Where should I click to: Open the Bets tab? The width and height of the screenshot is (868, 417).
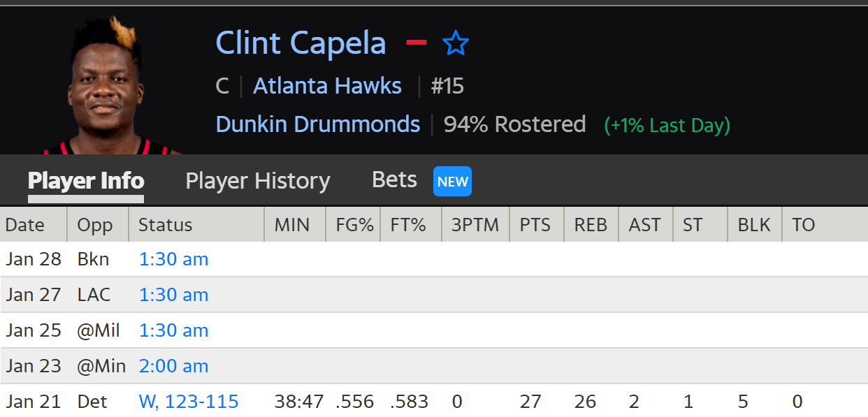(394, 180)
